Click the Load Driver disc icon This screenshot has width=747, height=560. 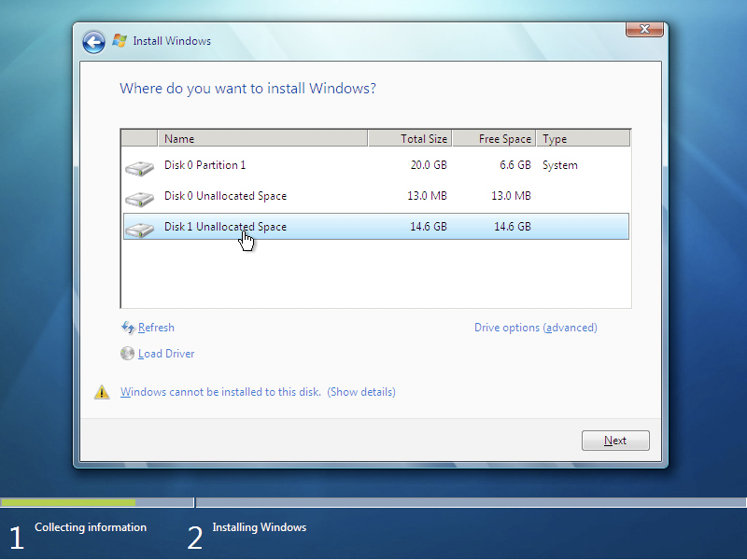pyautogui.click(x=127, y=354)
